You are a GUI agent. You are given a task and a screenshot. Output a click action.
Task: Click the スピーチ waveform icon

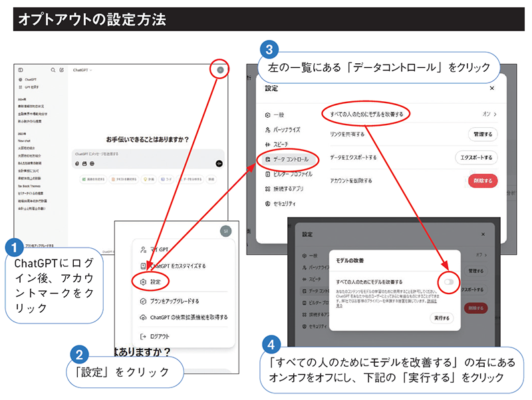[x=268, y=144]
